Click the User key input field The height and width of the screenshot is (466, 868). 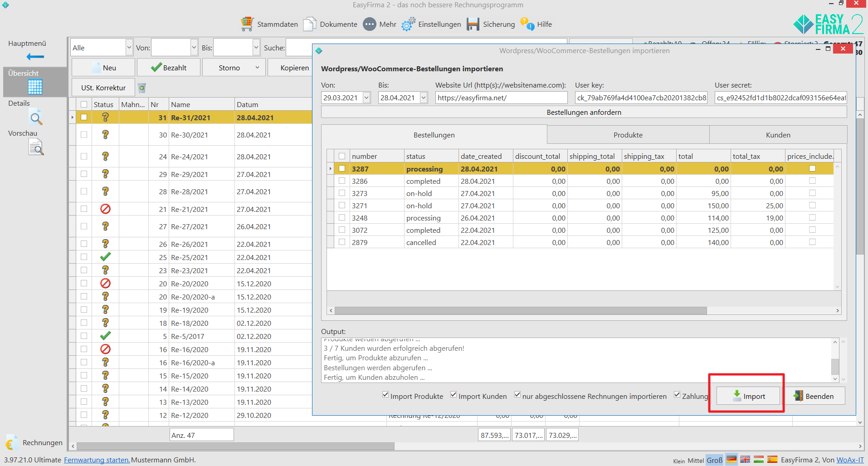641,98
